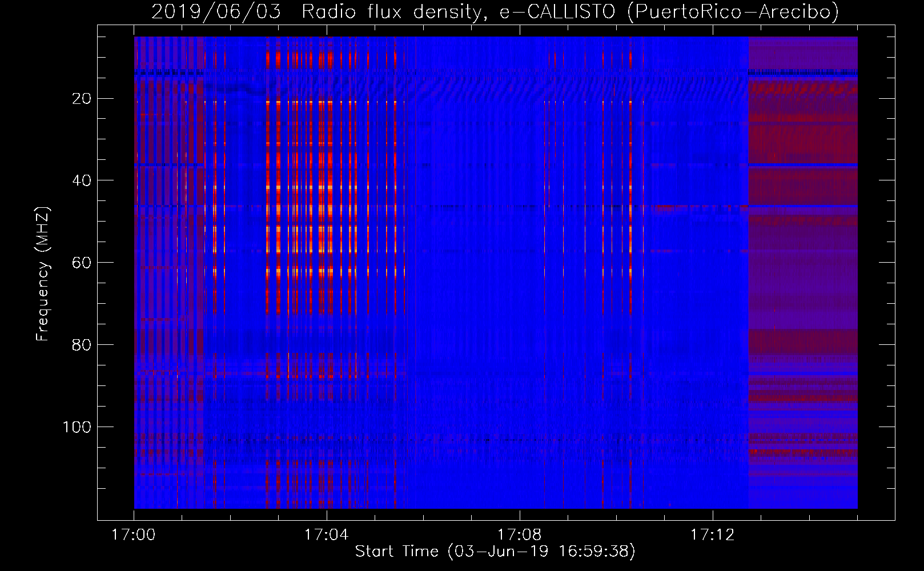
Task: Click the 40 frequency tick label
Action: [82, 180]
